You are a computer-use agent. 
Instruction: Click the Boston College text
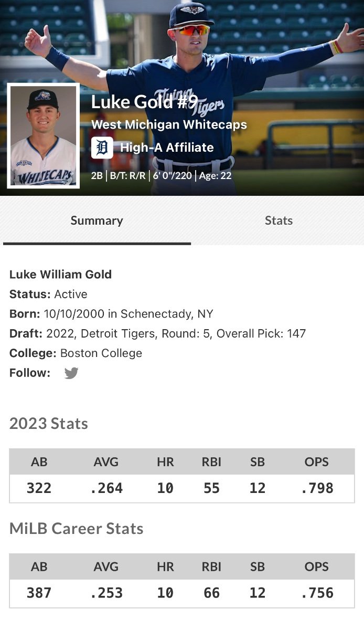[101, 353]
